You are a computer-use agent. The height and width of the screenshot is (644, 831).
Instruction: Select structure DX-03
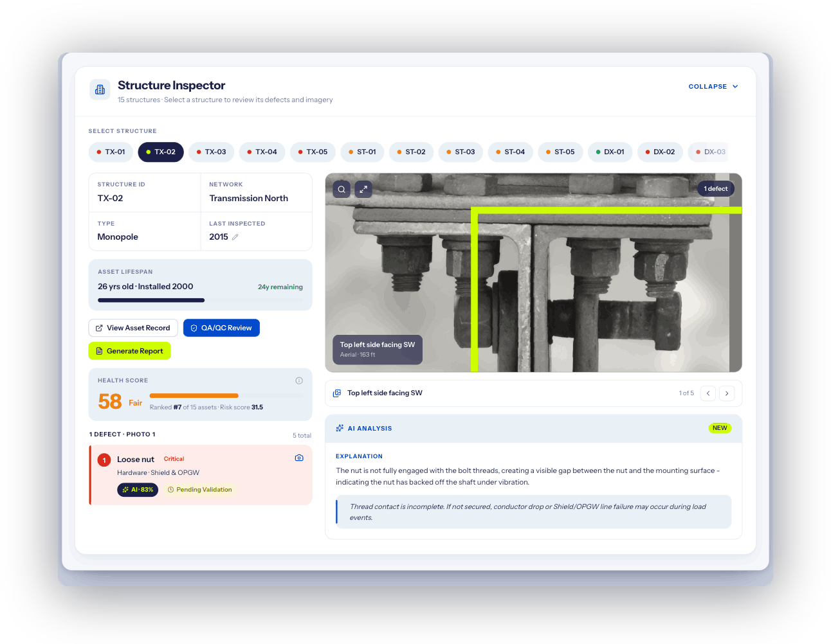[708, 152]
